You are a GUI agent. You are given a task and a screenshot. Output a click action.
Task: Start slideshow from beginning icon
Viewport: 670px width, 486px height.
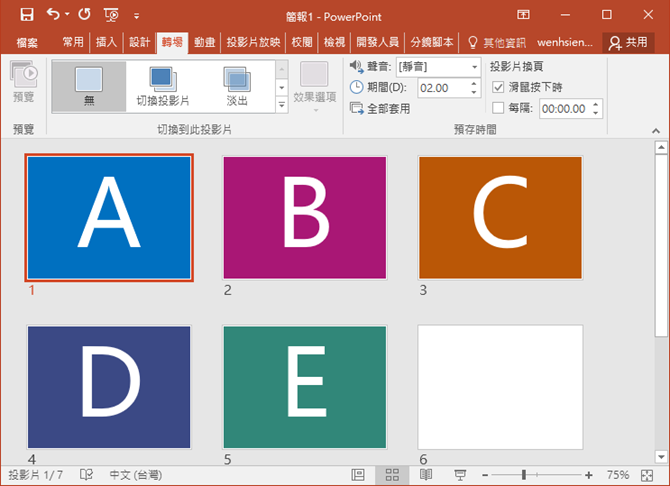click(111, 15)
